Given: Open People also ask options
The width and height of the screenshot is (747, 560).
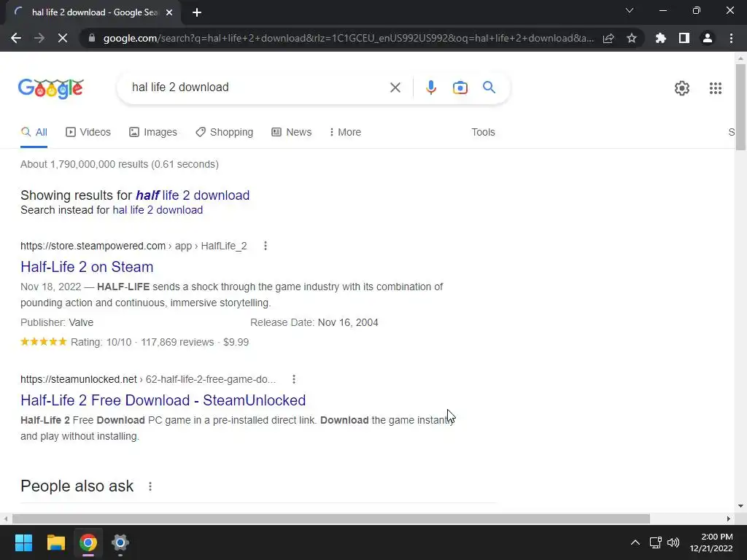Looking at the screenshot, I should (x=150, y=486).
